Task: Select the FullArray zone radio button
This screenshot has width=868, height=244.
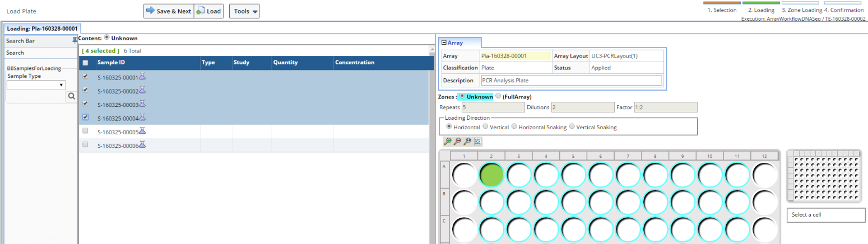Action: [x=498, y=96]
